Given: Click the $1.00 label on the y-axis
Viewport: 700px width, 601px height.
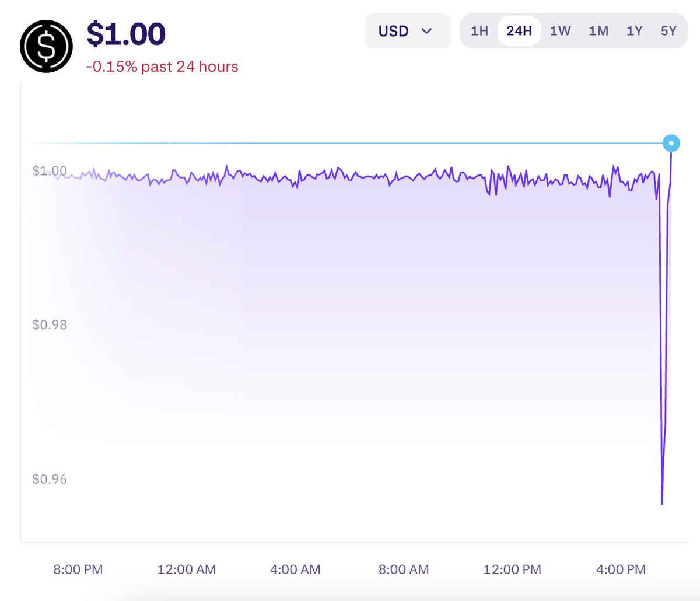Looking at the screenshot, I should click(x=50, y=170).
